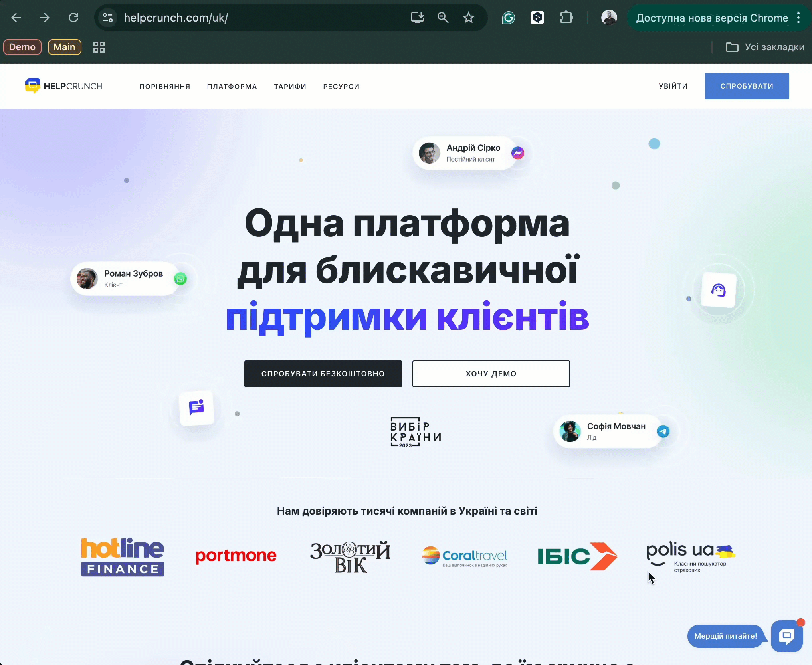Open the Grammarly extension icon
Image resolution: width=812 pixels, height=665 pixels.
click(508, 18)
